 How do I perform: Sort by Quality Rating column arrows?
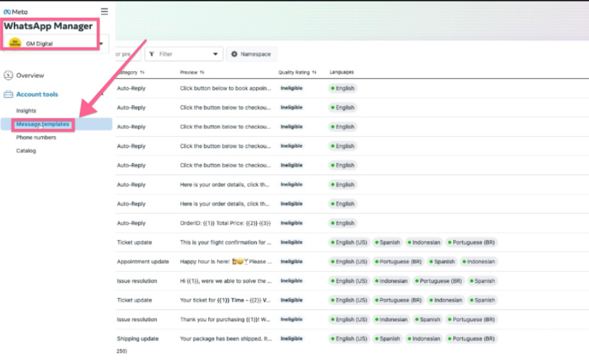(x=314, y=72)
